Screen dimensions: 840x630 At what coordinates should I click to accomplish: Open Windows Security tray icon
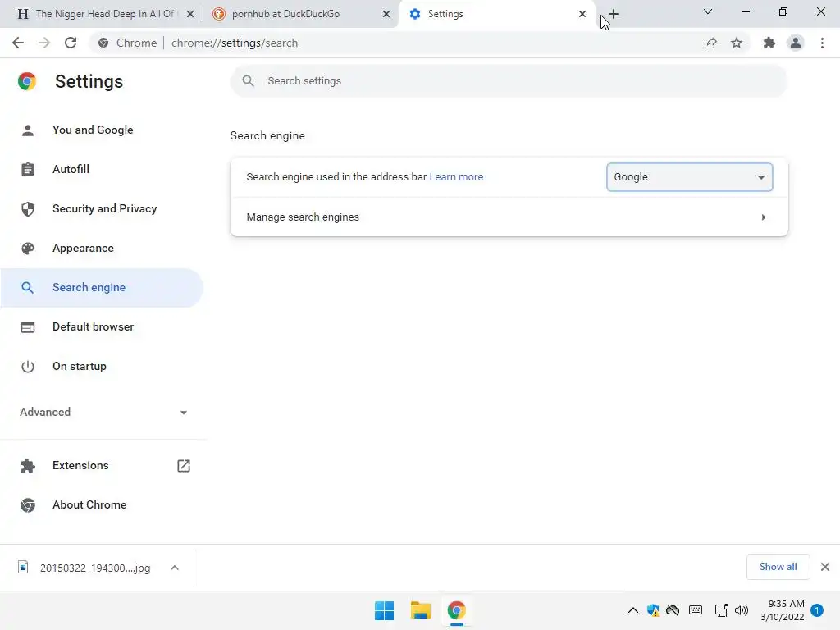point(652,610)
